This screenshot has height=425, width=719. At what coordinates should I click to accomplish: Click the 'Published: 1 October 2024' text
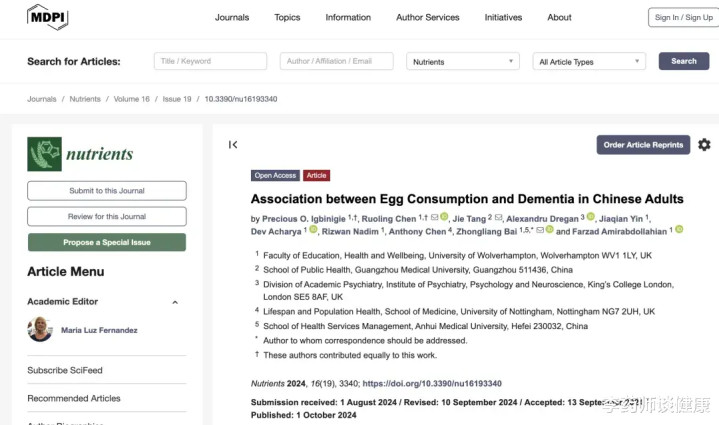coord(304,415)
